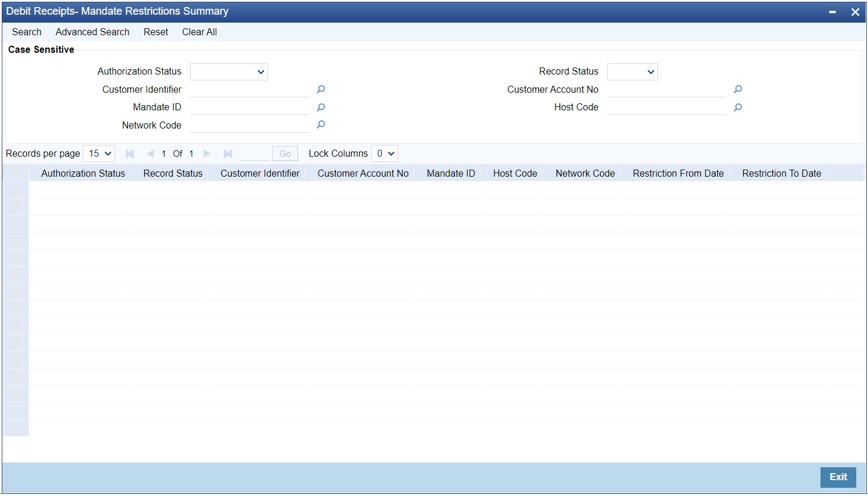Click Reset in the toolbar

coord(156,32)
